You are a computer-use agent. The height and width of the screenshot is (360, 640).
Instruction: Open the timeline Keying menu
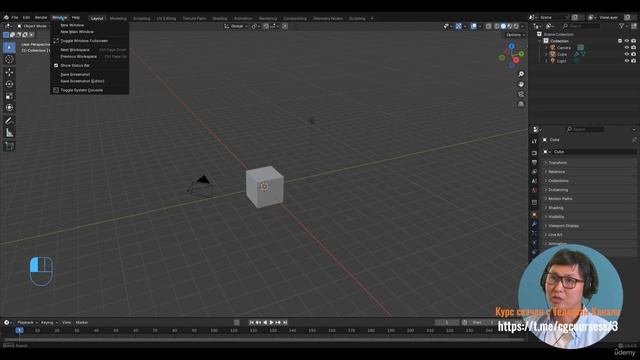pyautogui.click(x=49, y=322)
